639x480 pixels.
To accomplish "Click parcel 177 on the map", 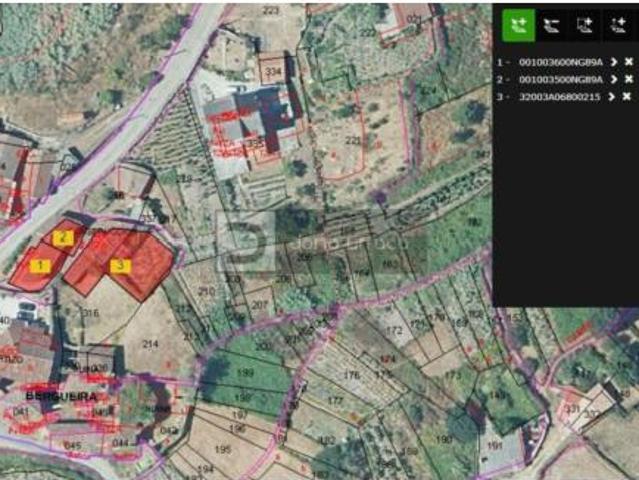I will 335,401.
